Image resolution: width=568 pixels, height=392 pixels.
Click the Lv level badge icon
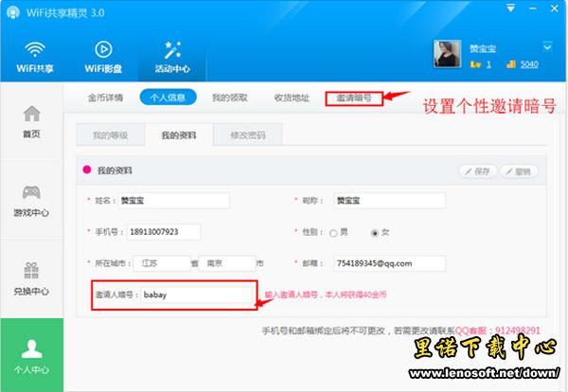click(x=475, y=64)
